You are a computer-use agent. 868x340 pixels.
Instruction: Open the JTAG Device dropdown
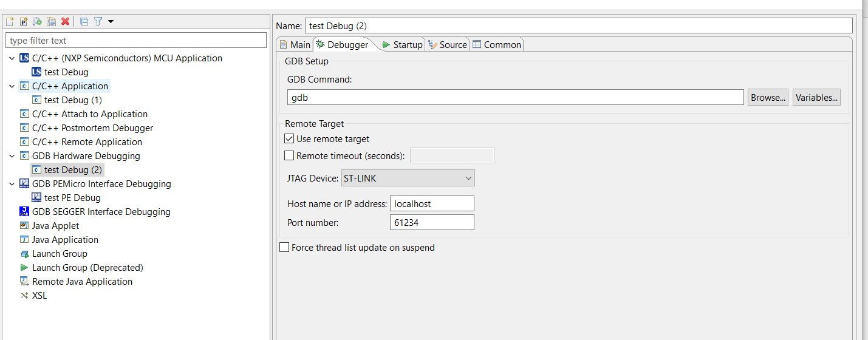click(408, 178)
